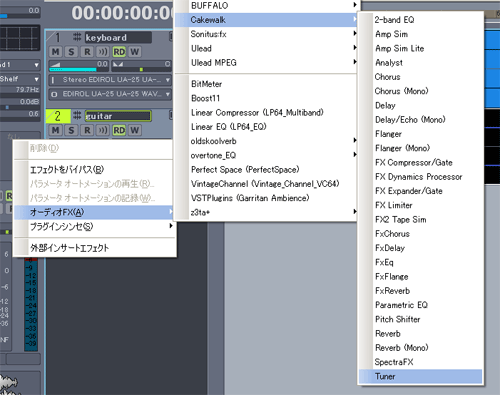This screenshot has width=500, height=395.
Task: Toggle RD automation read on keyboard track
Action: point(119,52)
